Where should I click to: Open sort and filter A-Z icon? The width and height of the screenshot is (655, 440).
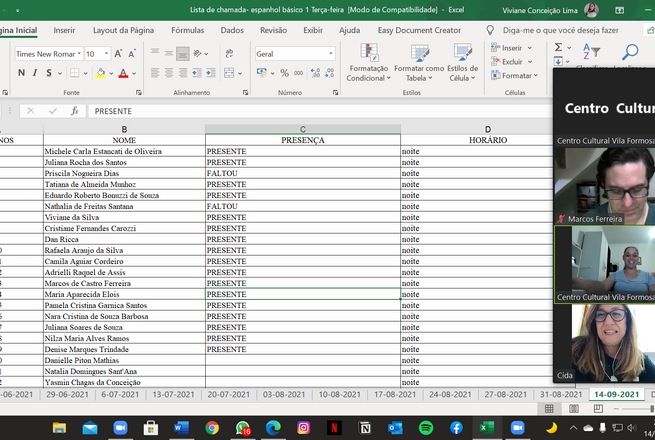[591, 51]
